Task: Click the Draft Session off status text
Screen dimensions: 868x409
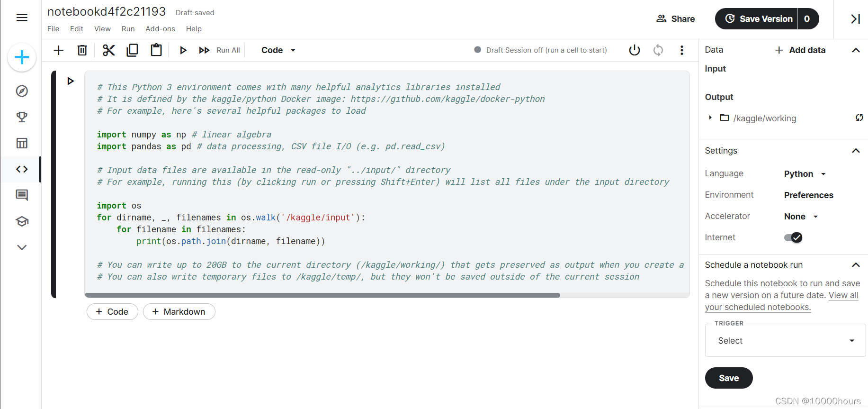Action: [x=546, y=50]
